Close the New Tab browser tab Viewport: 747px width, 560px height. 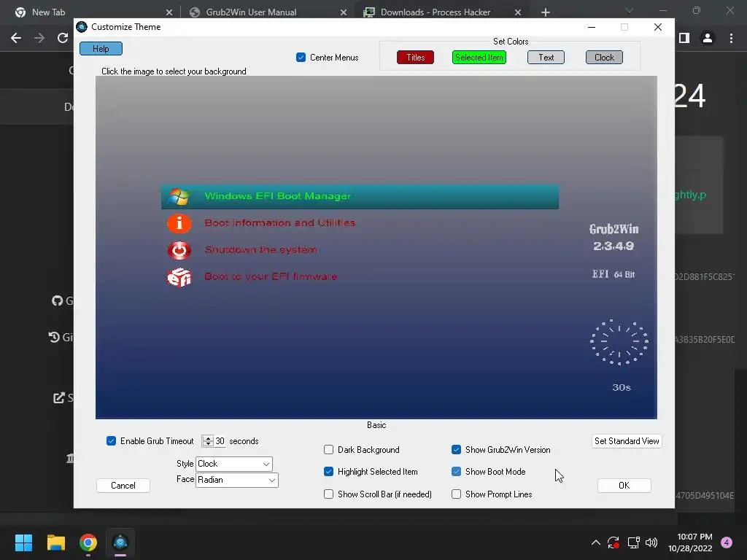pyautogui.click(x=169, y=12)
